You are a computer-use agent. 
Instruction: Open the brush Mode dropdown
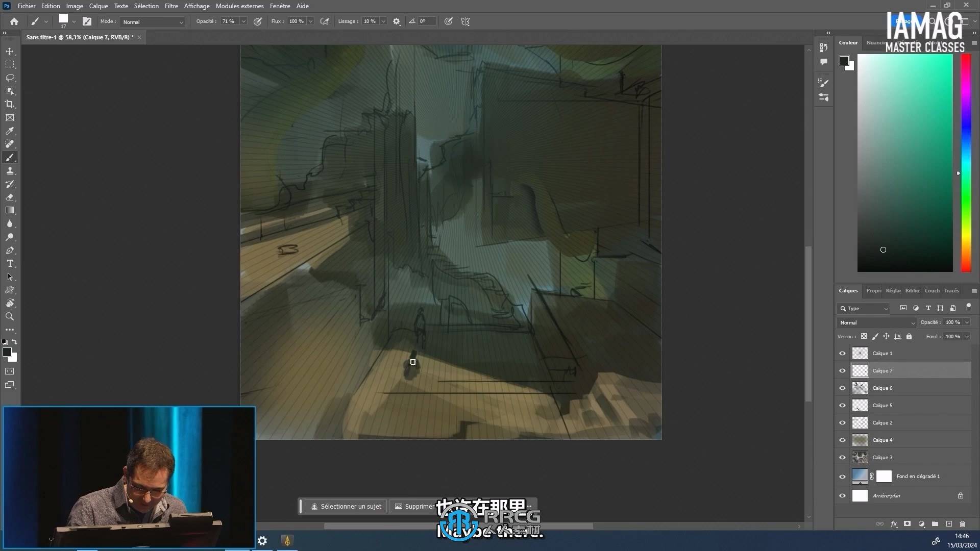tap(152, 22)
